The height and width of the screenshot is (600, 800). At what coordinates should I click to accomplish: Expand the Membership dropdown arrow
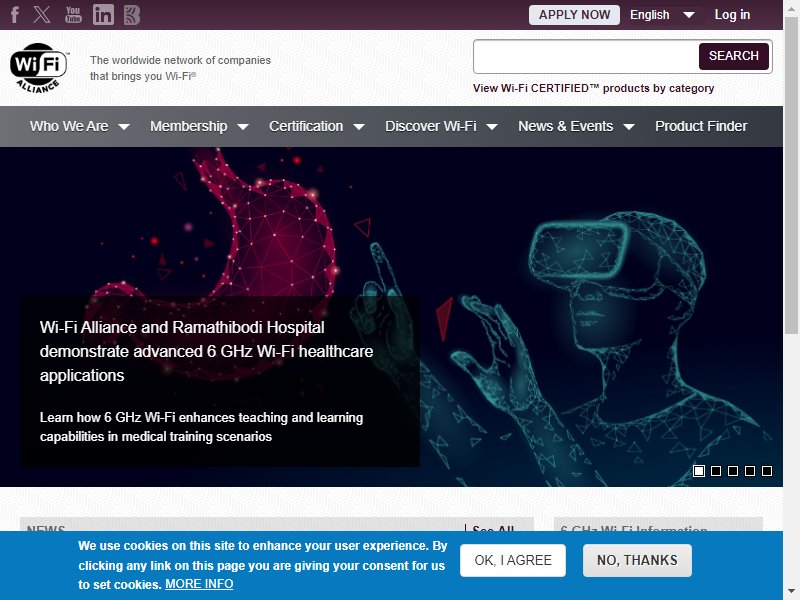click(243, 127)
